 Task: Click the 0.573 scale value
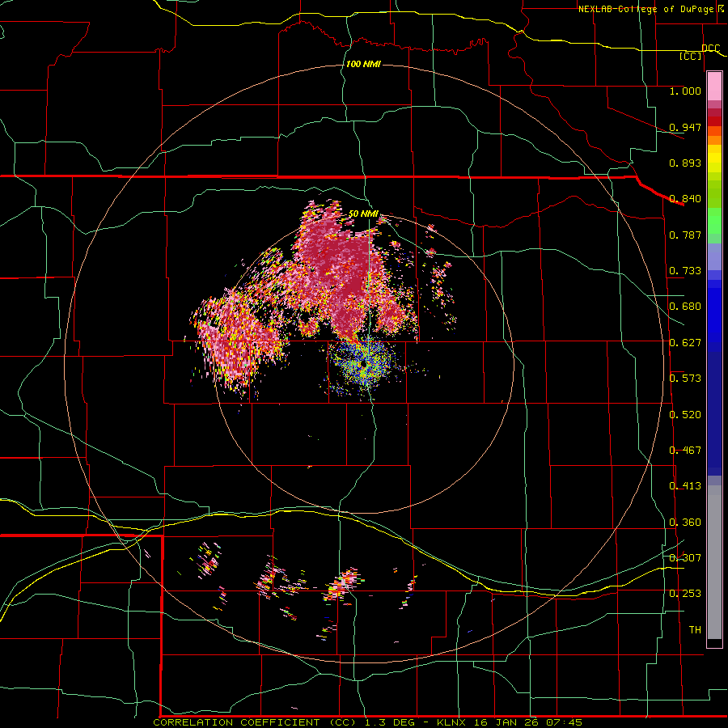coord(685,379)
